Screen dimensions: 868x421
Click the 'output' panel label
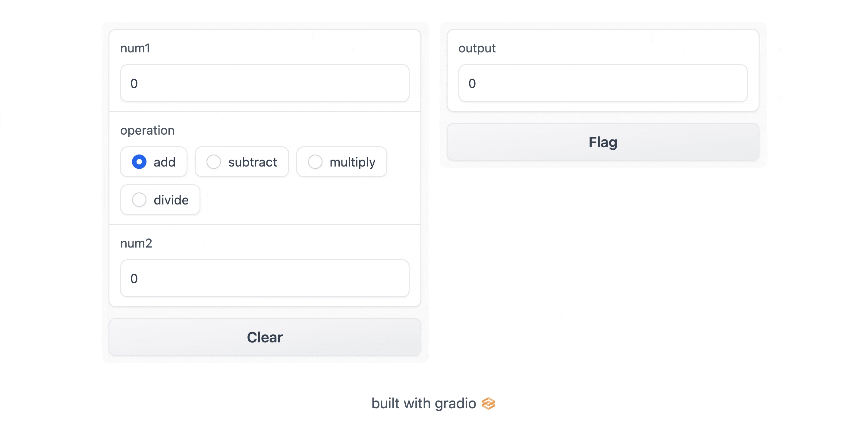[477, 48]
